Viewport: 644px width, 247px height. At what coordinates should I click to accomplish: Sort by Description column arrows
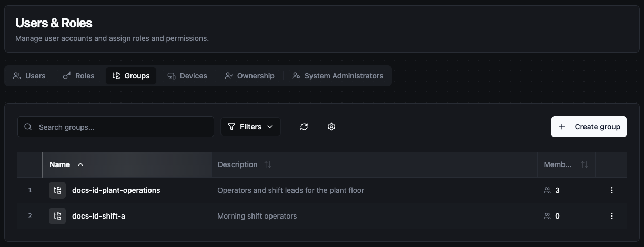pyautogui.click(x=268, y=164)
